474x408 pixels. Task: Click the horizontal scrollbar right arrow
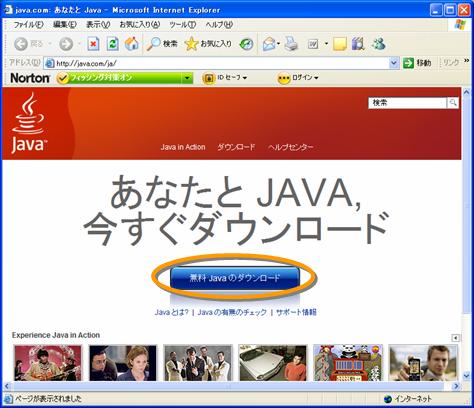point(456,386)
